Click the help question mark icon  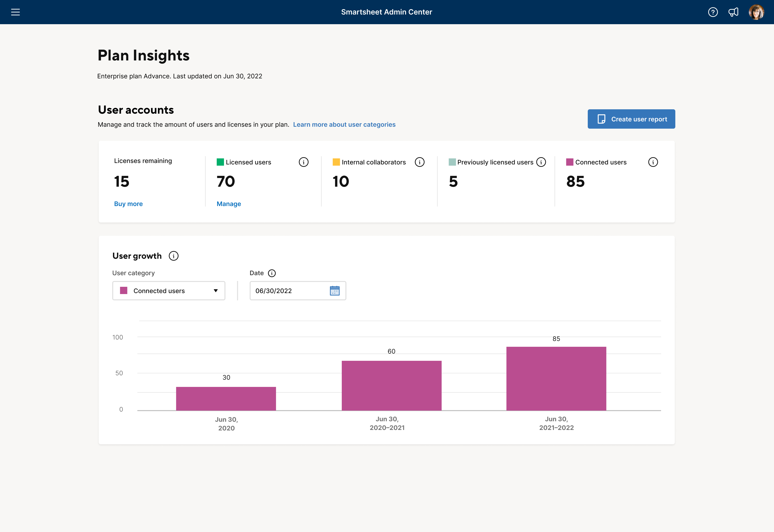[712, 12]
